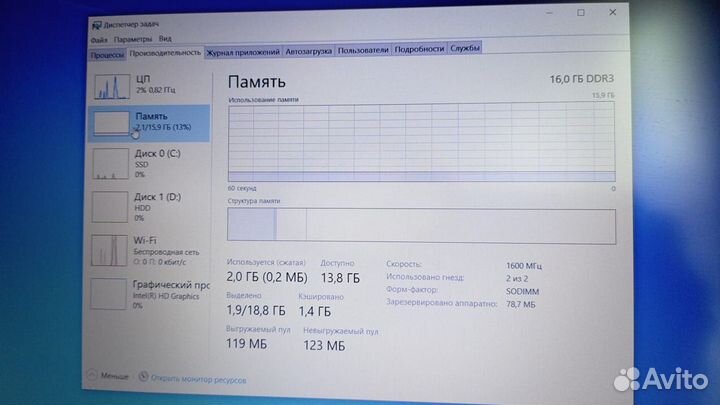The image size is (720, 405).
Task: Open the Параметры menu
Action: (133, 39)
